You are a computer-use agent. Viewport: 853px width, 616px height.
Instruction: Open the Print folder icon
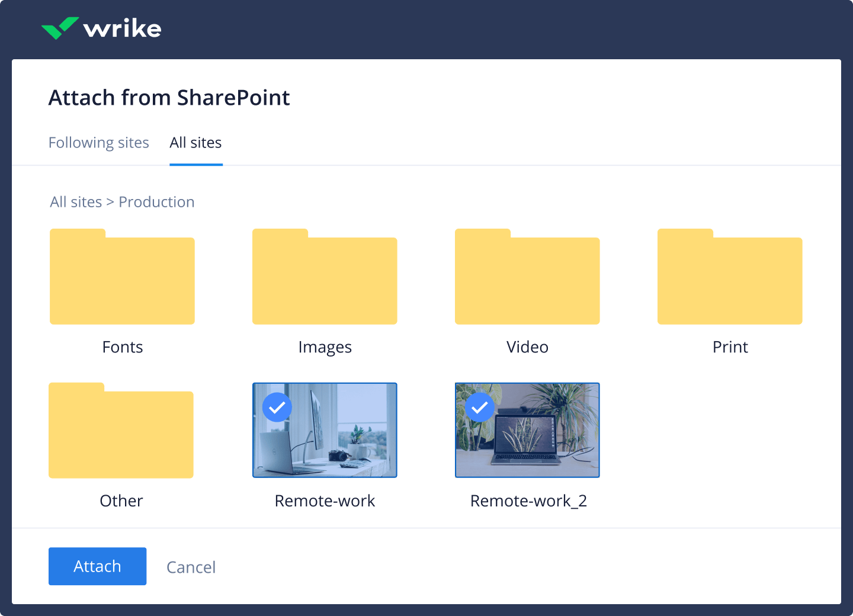pyautogui.click(x=730, y=277)
